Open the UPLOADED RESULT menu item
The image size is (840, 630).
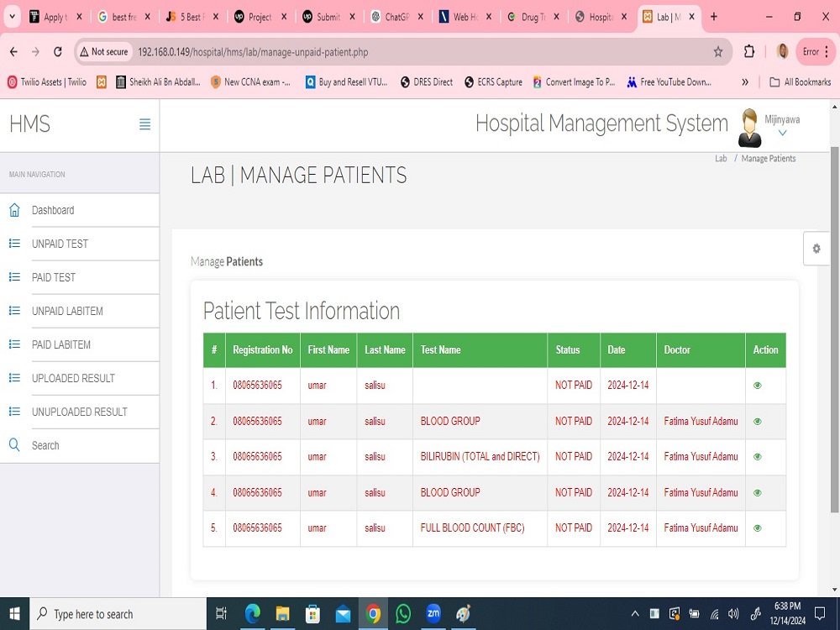point(73,378)
